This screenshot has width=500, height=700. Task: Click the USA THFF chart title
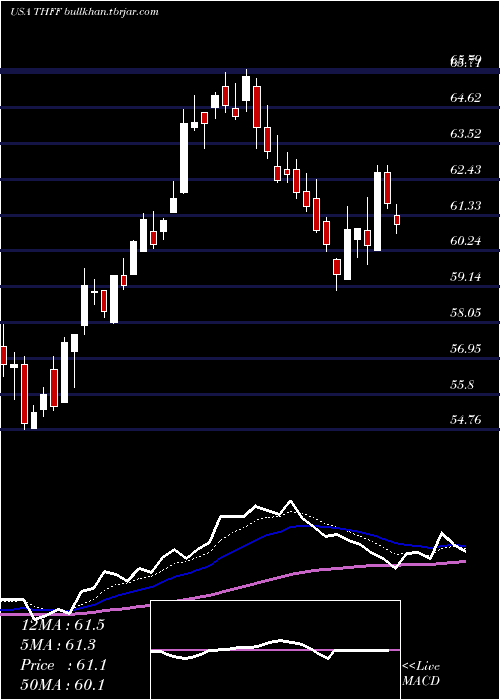[85, 11]
